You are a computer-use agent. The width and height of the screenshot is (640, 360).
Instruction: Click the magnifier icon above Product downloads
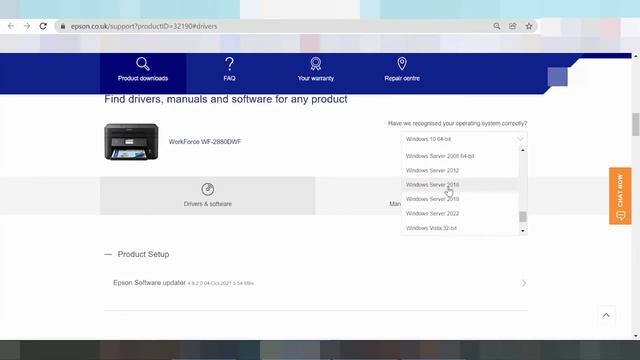pos(143,64)
